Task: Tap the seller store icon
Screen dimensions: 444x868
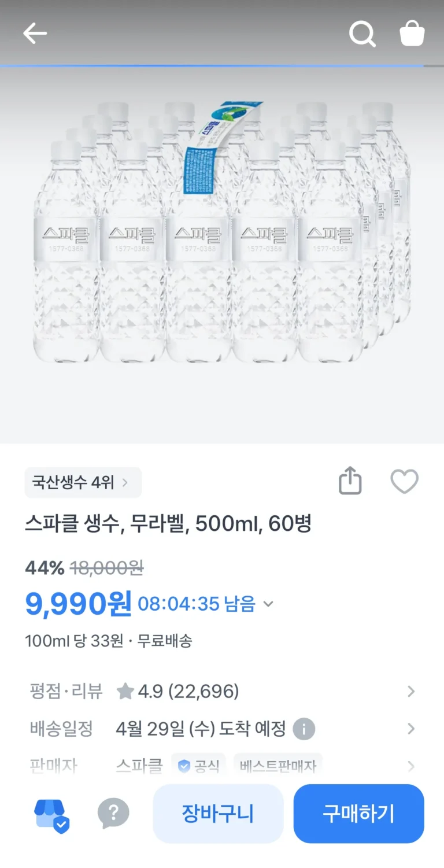Action: [x=52, y=815]
